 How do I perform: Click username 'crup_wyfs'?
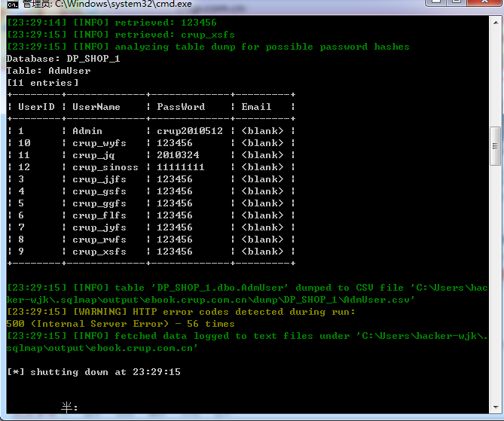[x=99, y=143]
